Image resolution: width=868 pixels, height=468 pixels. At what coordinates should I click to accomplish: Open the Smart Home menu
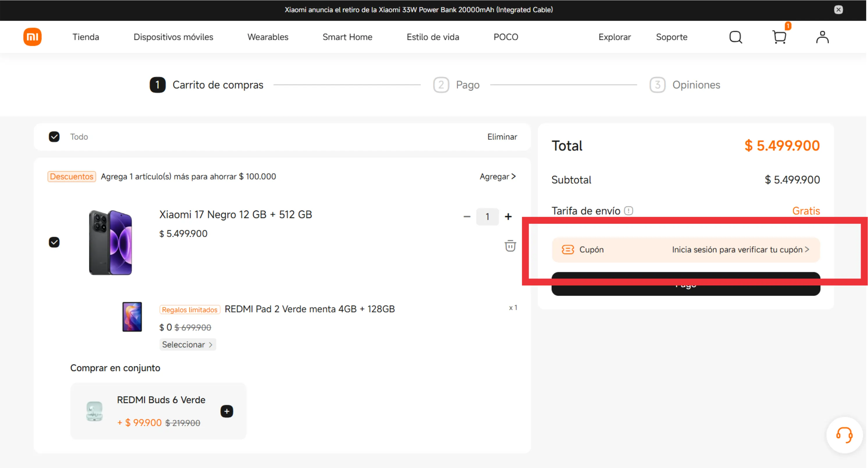347,37
